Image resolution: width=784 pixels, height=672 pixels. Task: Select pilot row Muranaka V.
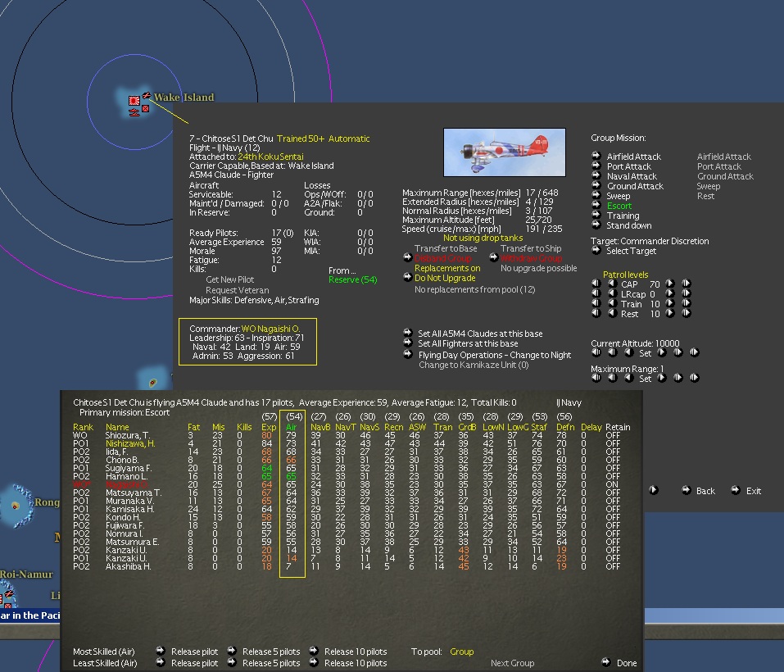(x=346, y=501)
